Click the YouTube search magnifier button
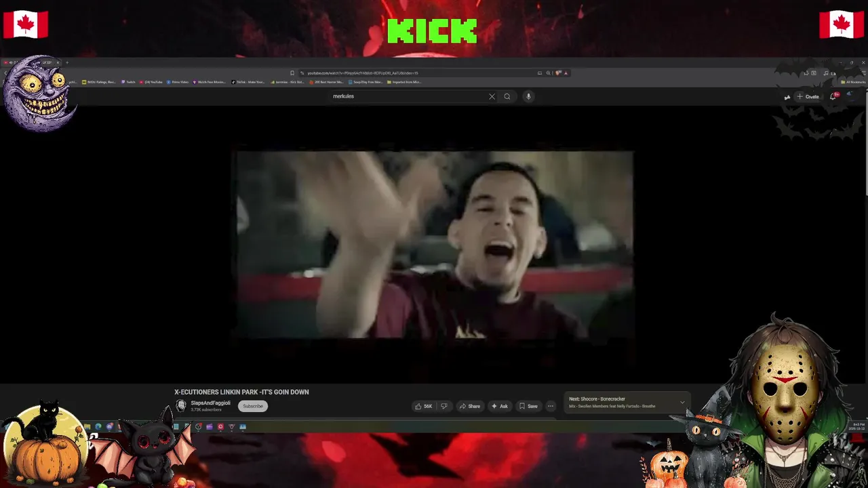The image size is (868, 488). click(x=507, y=96)
